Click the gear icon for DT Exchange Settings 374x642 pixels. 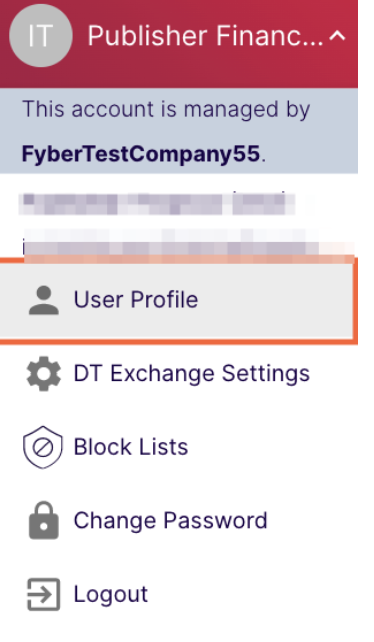pyautogui.click(x=43, y=373)
